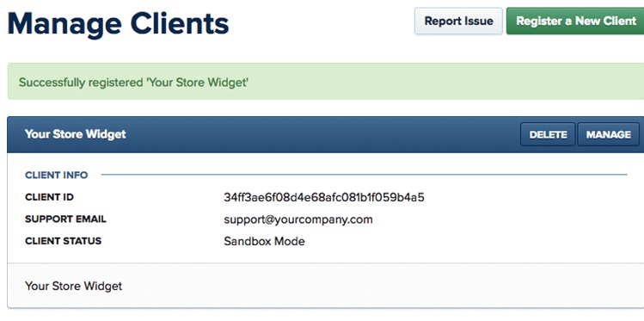This screenshot has width=644, height=321.
Task: Select the Manage Clients page heading
Action: tap(118, 23)
